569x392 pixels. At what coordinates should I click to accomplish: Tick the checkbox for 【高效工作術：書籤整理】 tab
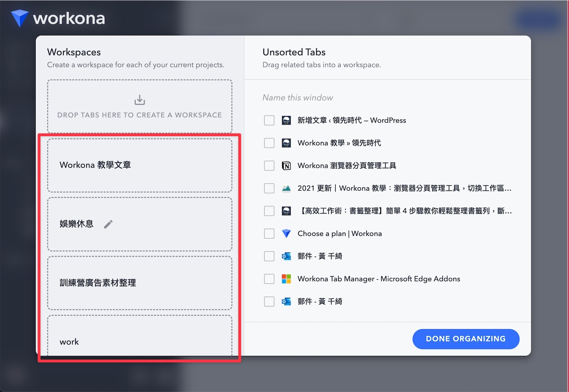click(x=269, y=211)
